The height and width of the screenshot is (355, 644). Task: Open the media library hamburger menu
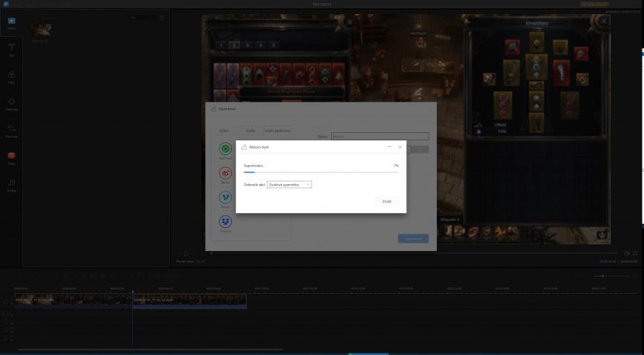pos(161,18)
